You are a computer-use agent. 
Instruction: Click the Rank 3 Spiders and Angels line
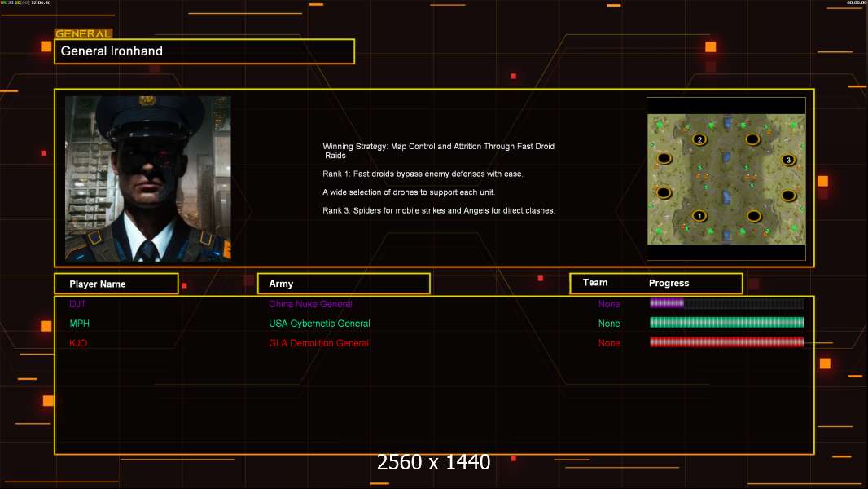click(439, 210)
